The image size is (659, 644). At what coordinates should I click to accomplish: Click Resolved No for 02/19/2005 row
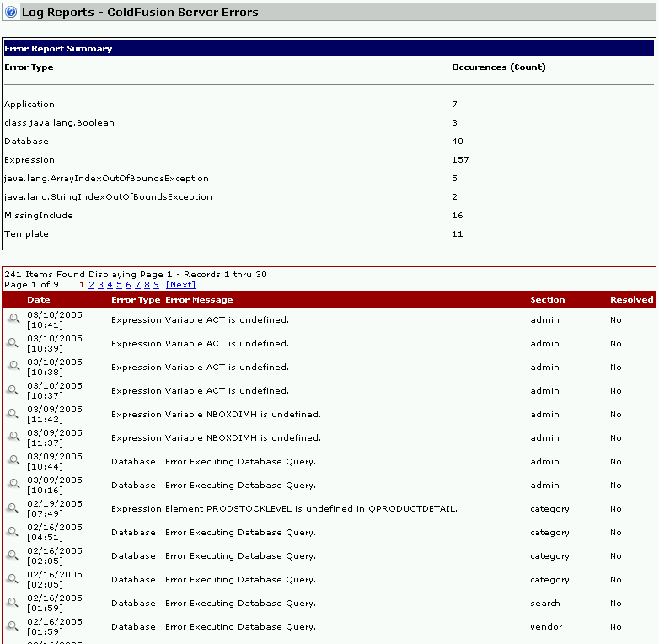coord(616,508)
